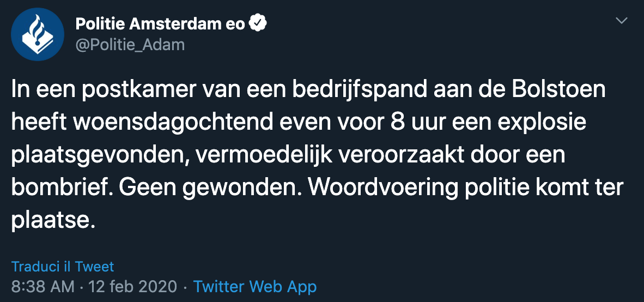The height and width of the screenshot is (302, 644).
Task: Click the word explosie in the tweet
Action: click(539, 123)
